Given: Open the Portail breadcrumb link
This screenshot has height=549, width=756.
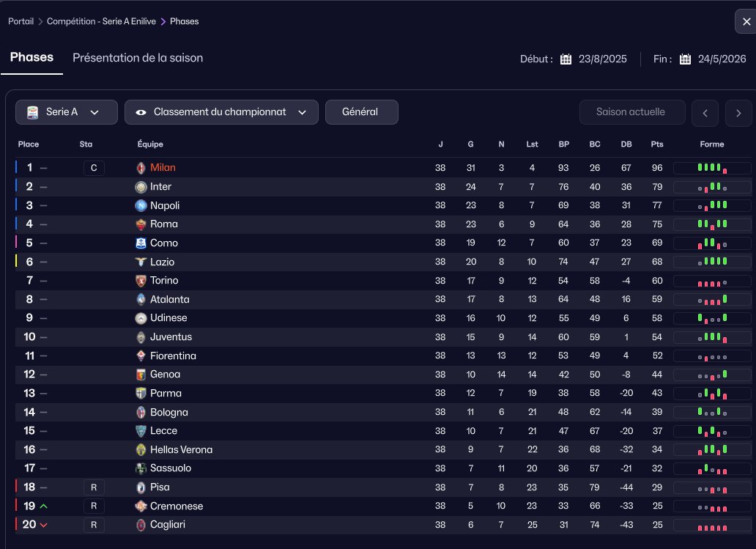Looking at the screenshot, I should 21,21.
